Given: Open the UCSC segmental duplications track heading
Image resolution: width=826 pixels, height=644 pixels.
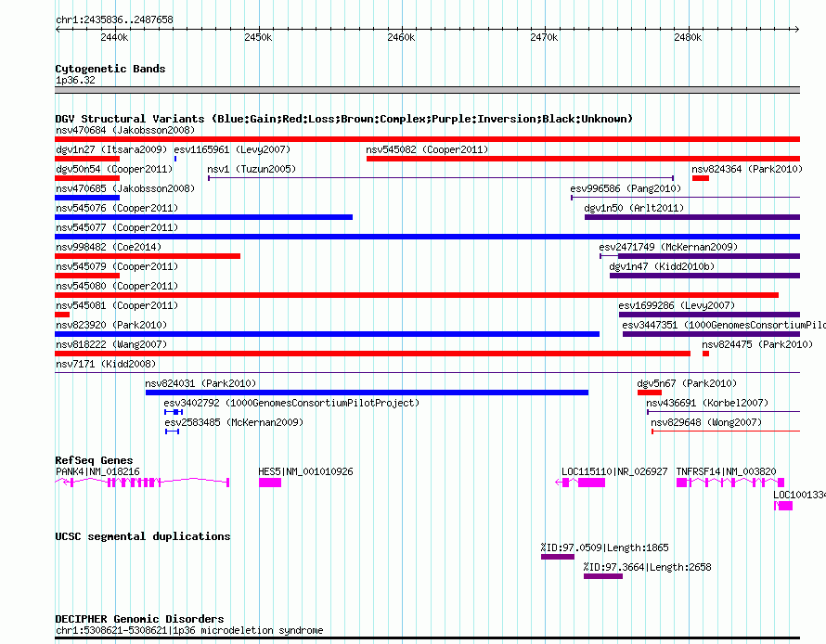Looking at the screenshot, I should point(143,536).
